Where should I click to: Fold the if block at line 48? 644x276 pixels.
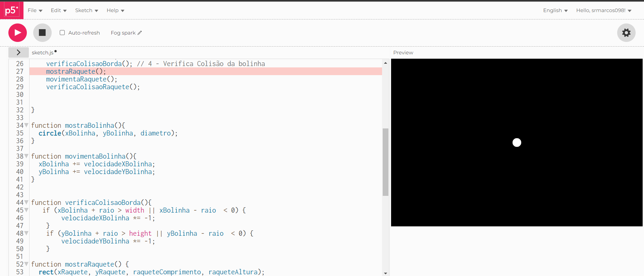(x=26, y=233)
